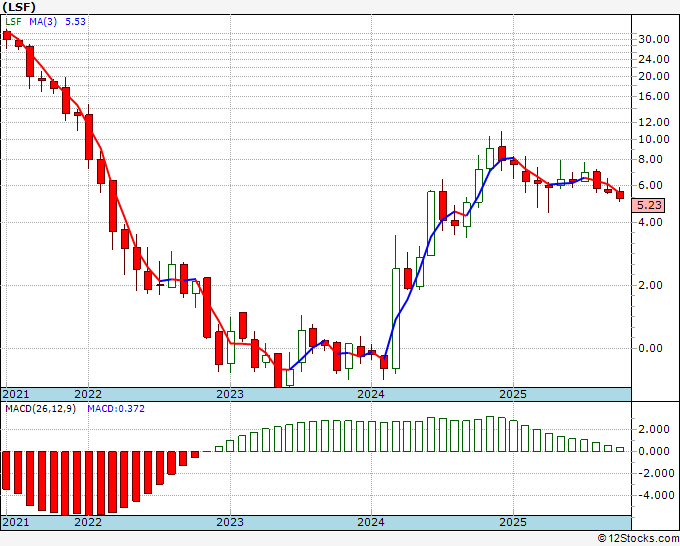Click the MACD(26,12,9) indicator label
The width and height of the screenshot is (680, 546).
pos(40,409)
